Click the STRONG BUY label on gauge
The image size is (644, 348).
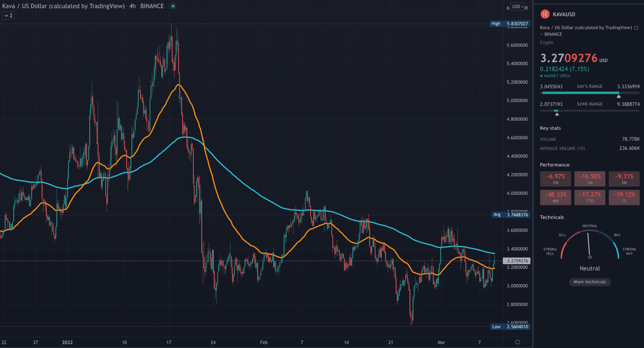(629, 251)
